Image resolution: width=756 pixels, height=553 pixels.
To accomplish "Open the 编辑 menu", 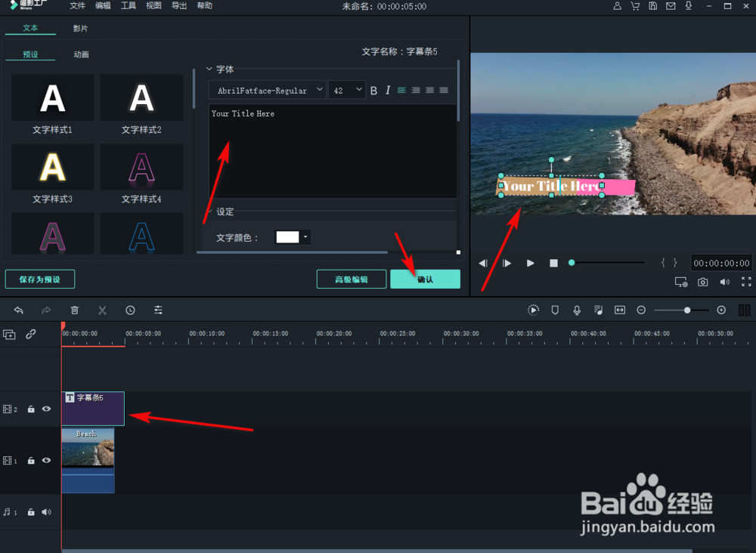I will [103, 6].
